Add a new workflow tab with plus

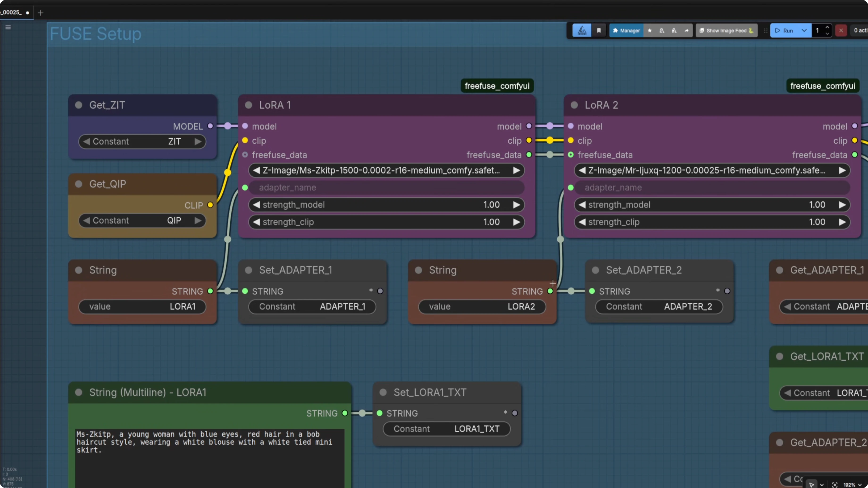(40, 13)
